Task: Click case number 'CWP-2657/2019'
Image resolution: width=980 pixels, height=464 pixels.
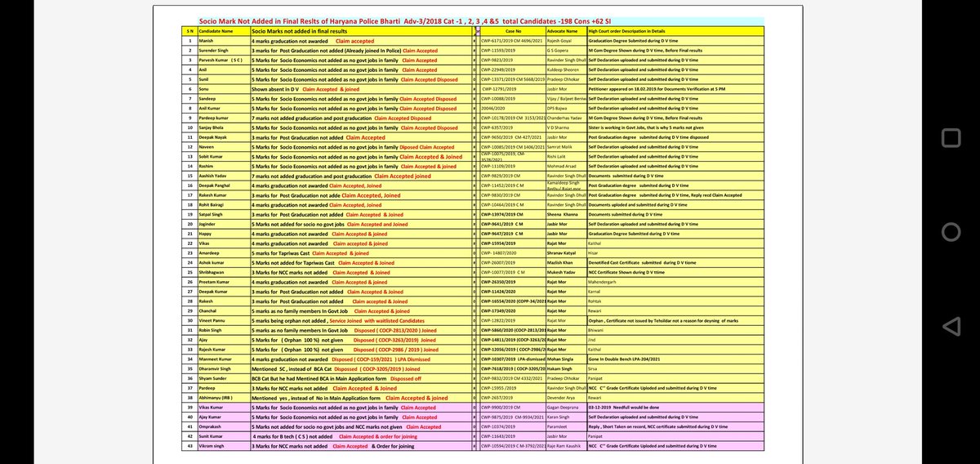Action: click(x=497, y=397)
